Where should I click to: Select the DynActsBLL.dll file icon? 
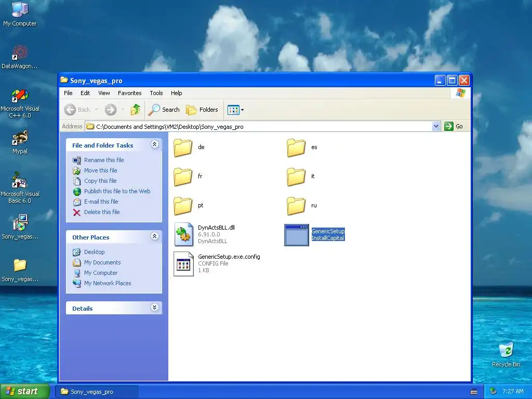[183, 234]
